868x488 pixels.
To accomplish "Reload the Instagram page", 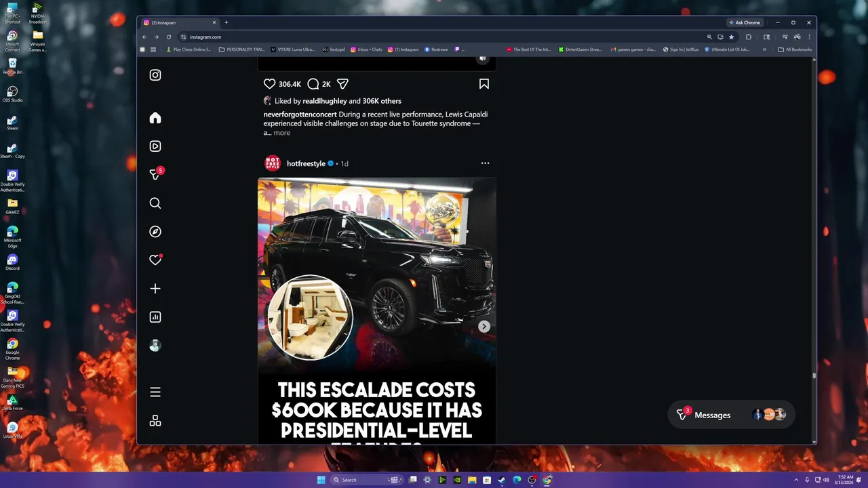I will pyautogui.click(x=169, y=37).
